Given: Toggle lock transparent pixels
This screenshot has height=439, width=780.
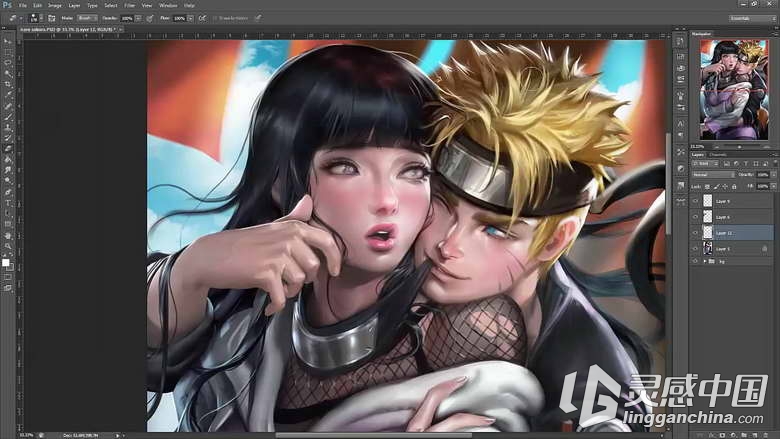Looking at the screenshot, I should coord(707,186).
